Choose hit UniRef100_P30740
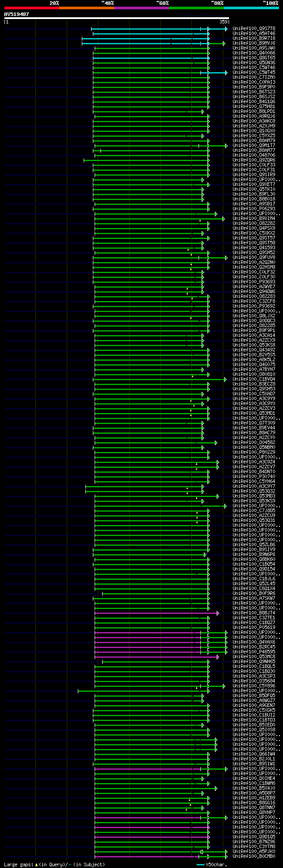Screen dimensions: 283x868 (x=254, y=477)
